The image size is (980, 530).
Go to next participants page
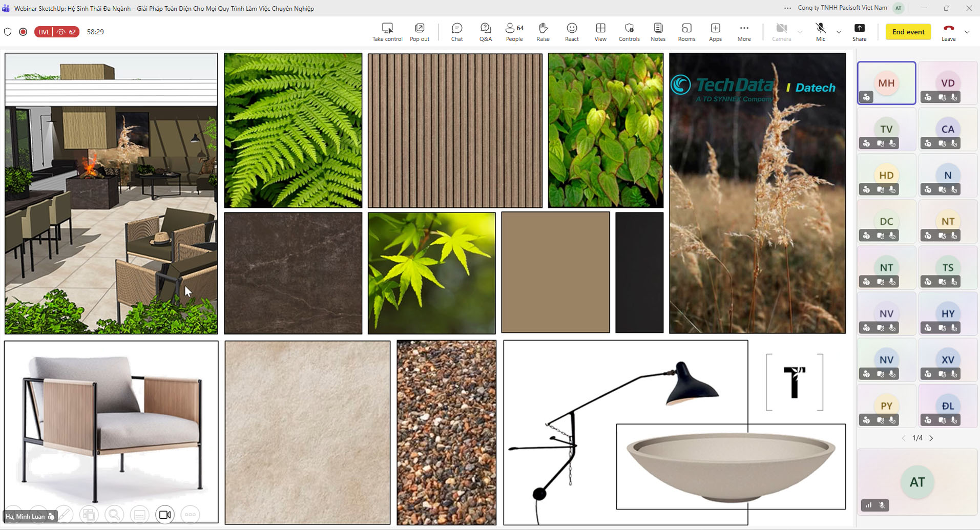931,438
